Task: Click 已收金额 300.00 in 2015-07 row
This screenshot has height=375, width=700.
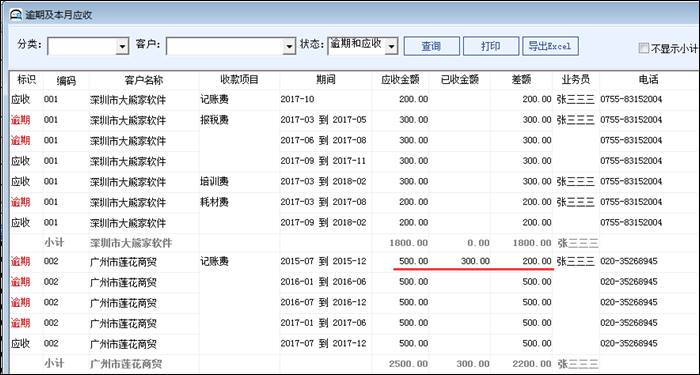Action: point(475,261)
